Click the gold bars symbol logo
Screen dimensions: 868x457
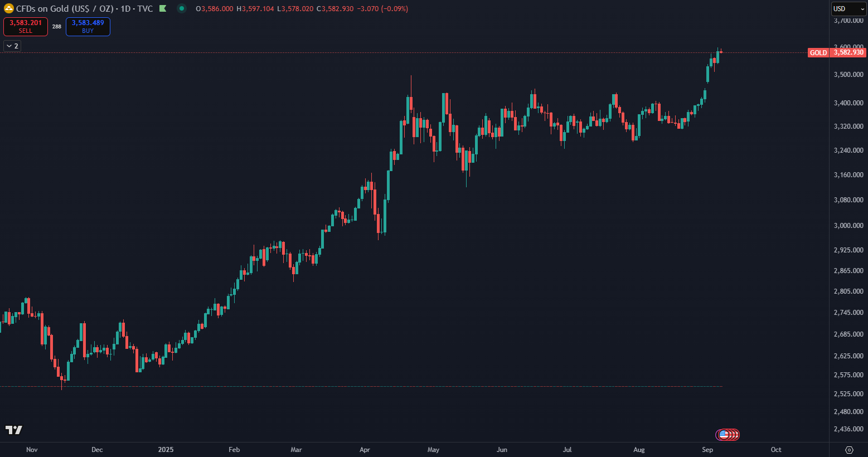point(9,9)
